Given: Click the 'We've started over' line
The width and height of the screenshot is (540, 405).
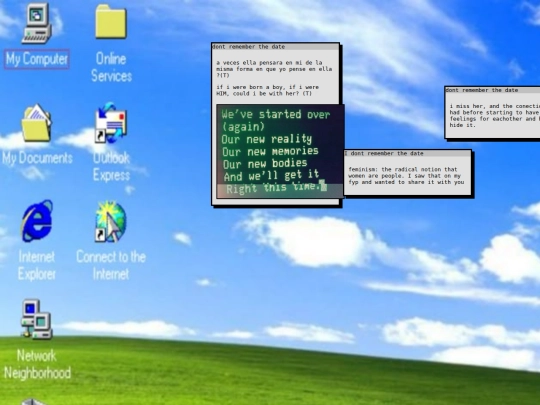Looking at the screenshot, I should tap(276, 114).
